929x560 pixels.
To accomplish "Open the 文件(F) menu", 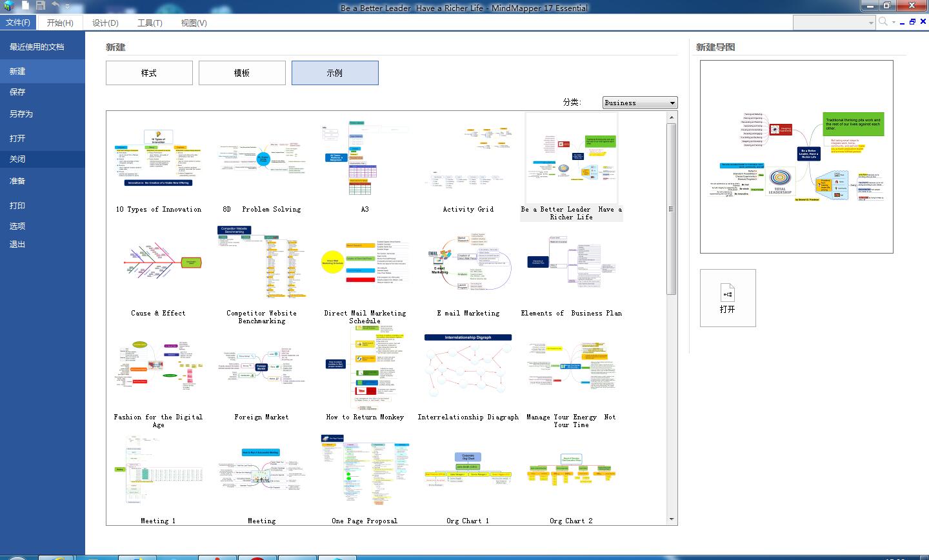I will (18, 23).
